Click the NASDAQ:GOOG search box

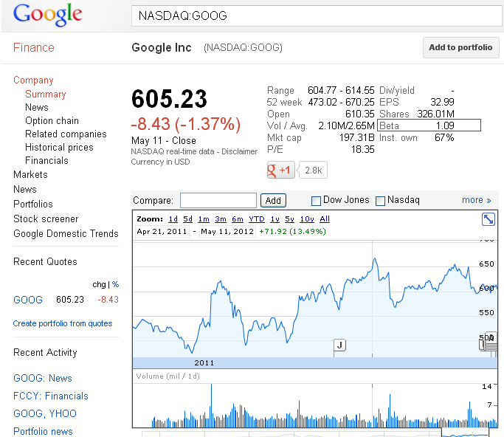(x=317, y=16)
